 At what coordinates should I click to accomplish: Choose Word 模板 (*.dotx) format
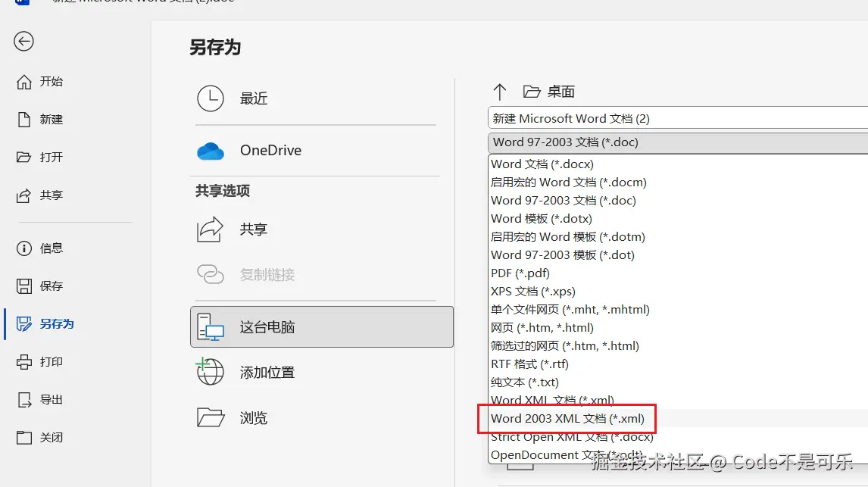click(x=542, y=219)
